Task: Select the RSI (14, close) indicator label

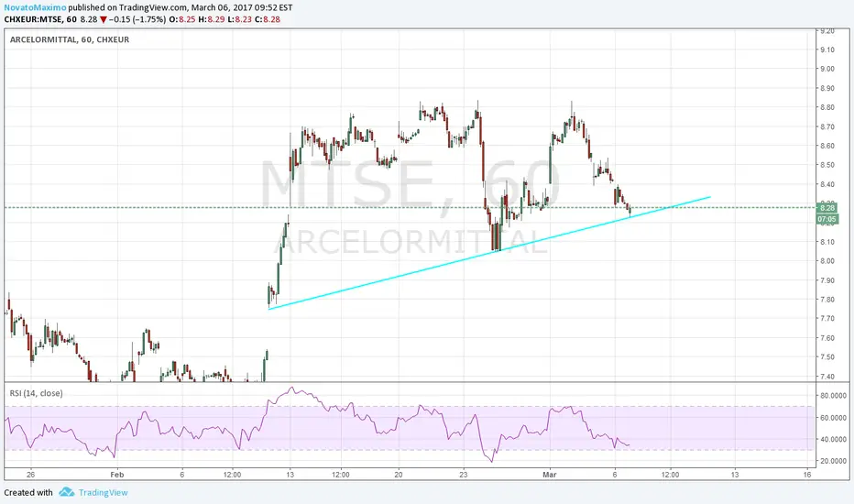Action: tap(36, 393)
